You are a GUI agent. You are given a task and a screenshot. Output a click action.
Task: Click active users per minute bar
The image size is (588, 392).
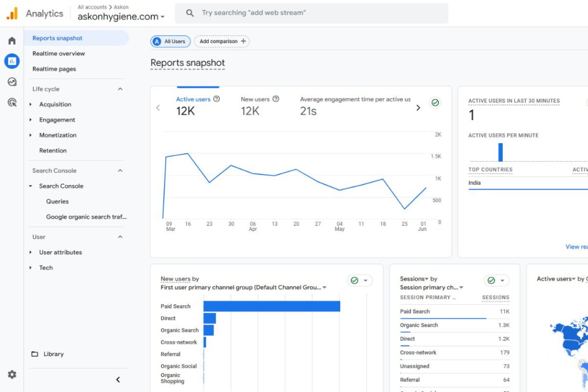pos(501,152)
